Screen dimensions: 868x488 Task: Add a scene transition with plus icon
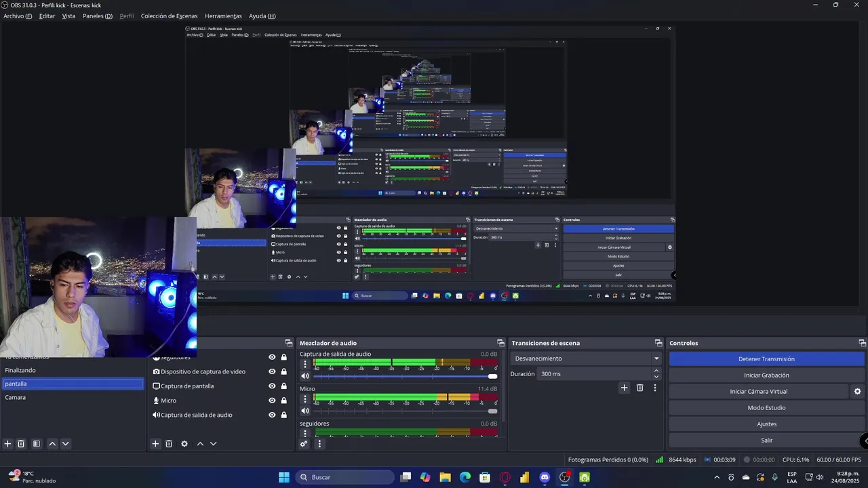pos(625,388)
